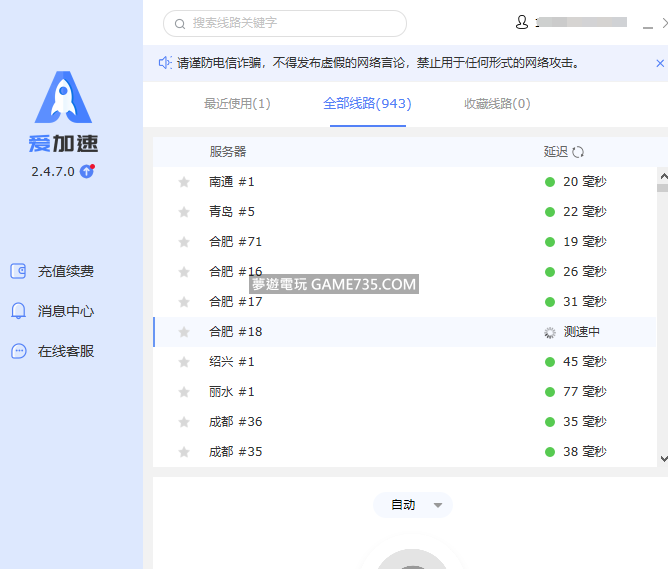Switch to 最近使用(1) tab
Image resolution: width=668 pixels, height=569 pixels.
pyautogui.click(x=237, y=103)
